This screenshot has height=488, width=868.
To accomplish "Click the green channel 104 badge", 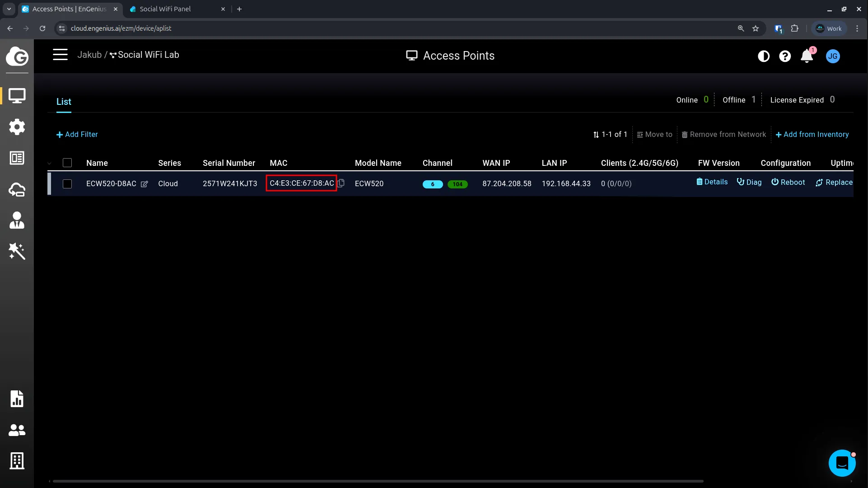I will coord(457,184).
